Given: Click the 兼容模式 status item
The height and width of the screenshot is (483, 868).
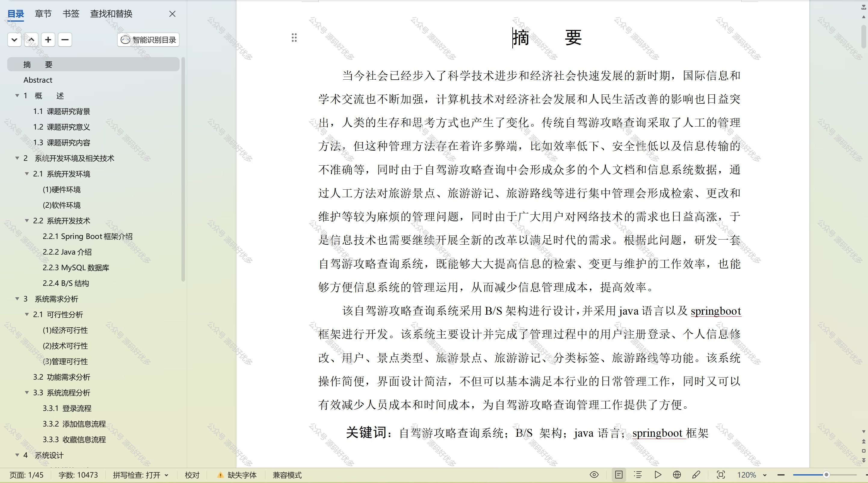Looking at the screenshot, I should click(287, 475).
